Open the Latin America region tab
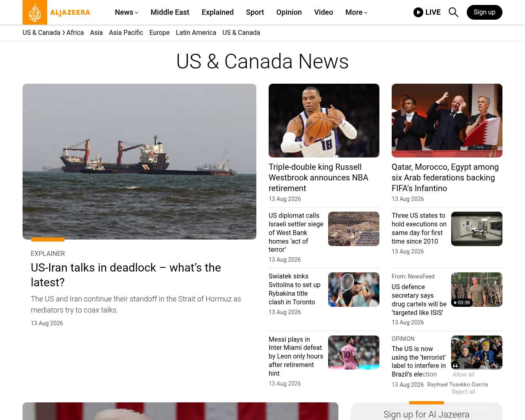 pos(196,33)
